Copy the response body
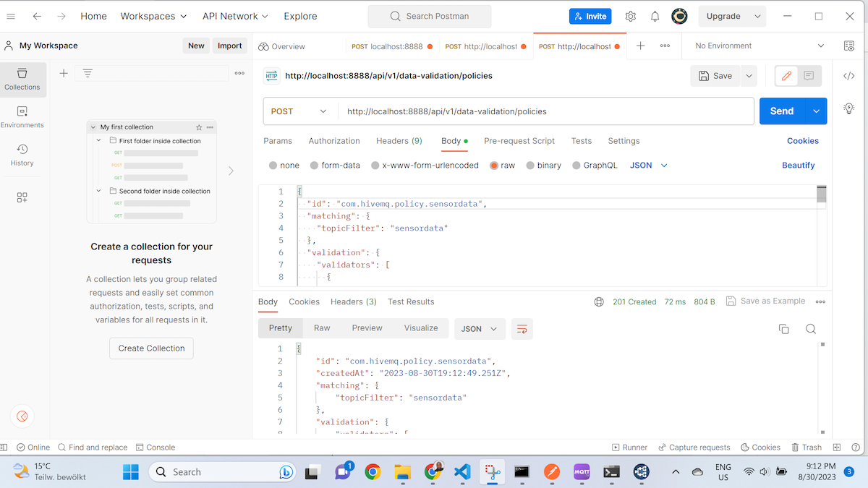868x488 pixels. point(783,329)
